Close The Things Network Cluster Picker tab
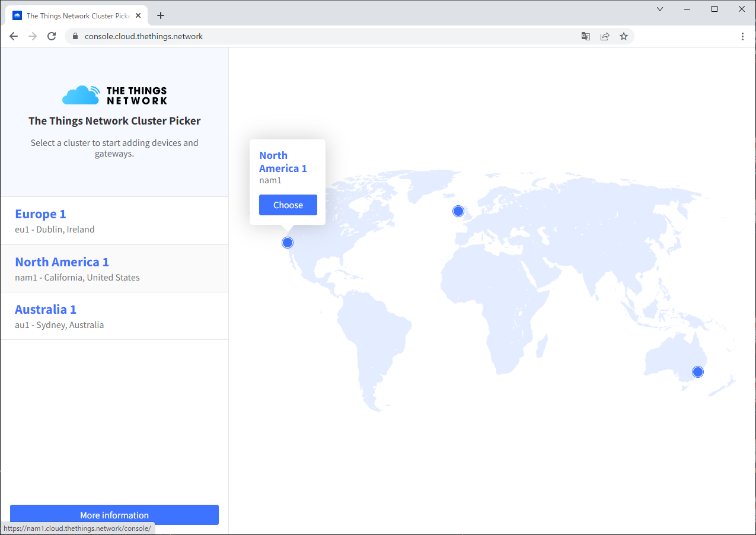This screenshot has height=535, width=756. pyautogui.click(x=138, y=15)
